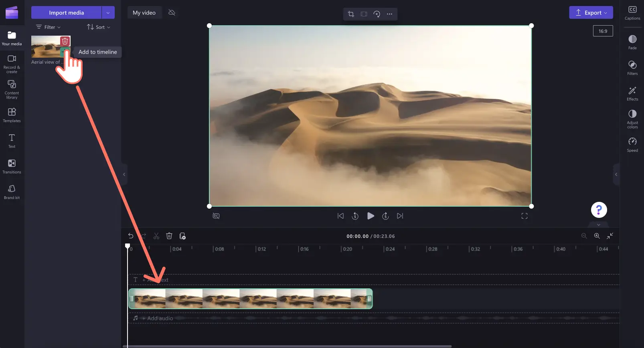The image size is (644, 348).
Task: Open the Sort dropdown
Action: (x=99, y=27)
